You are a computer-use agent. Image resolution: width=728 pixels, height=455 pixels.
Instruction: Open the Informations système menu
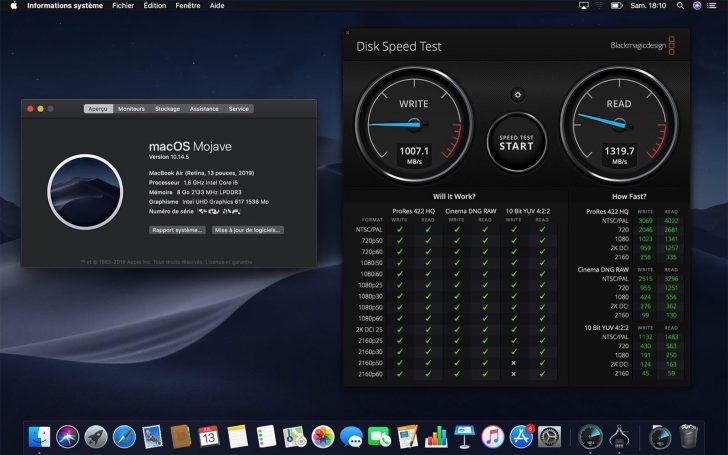tap(65, 6)
